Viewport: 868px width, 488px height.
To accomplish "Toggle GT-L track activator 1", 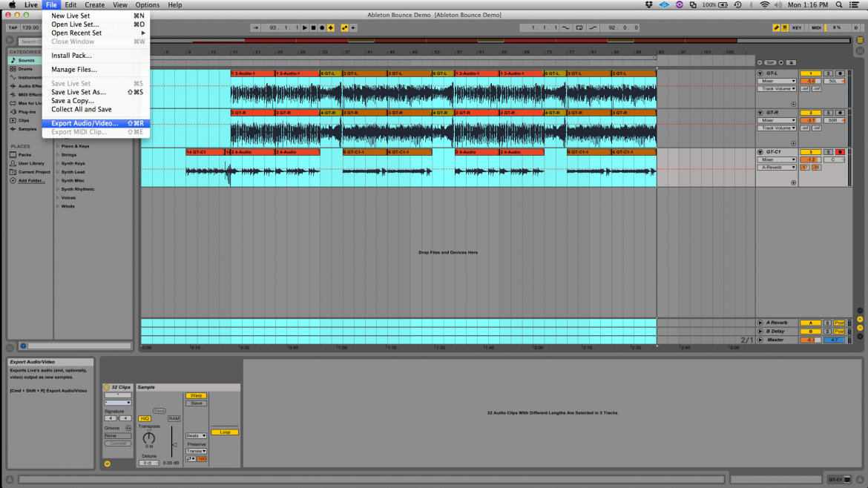I will (810, 73).
